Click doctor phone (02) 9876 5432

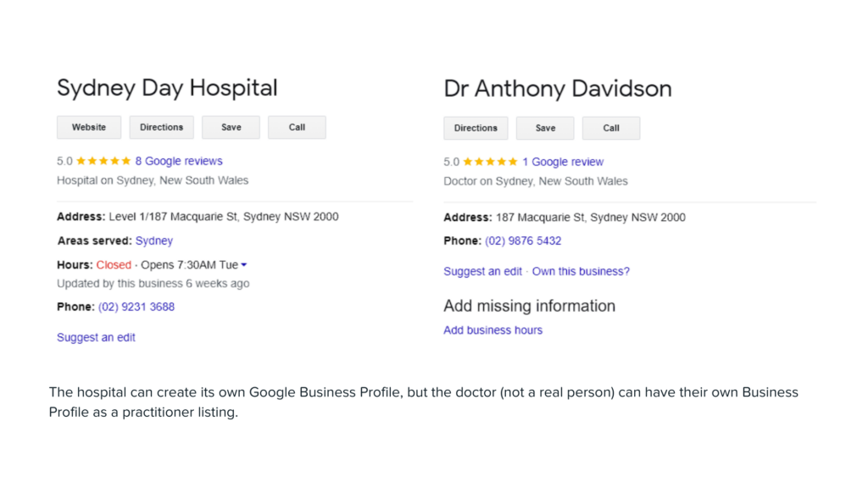pyautogui.click(x=523, y=241)
